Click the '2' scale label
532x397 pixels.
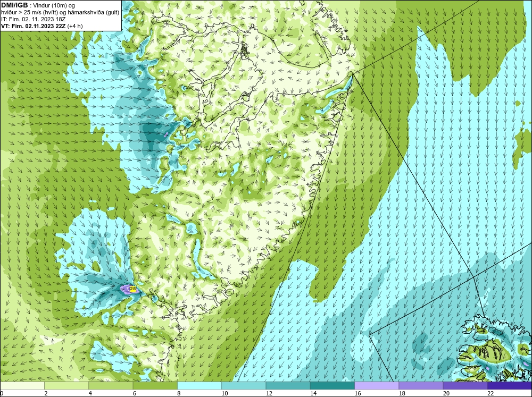tap(46, 393)
